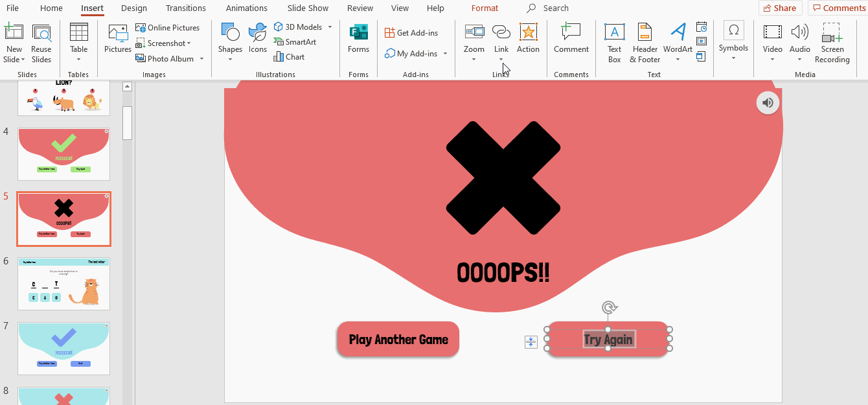This screenshot has width=868, height=405.
Task: Select slide 6 thumbnail with the cat
Action: click(63, 284)
